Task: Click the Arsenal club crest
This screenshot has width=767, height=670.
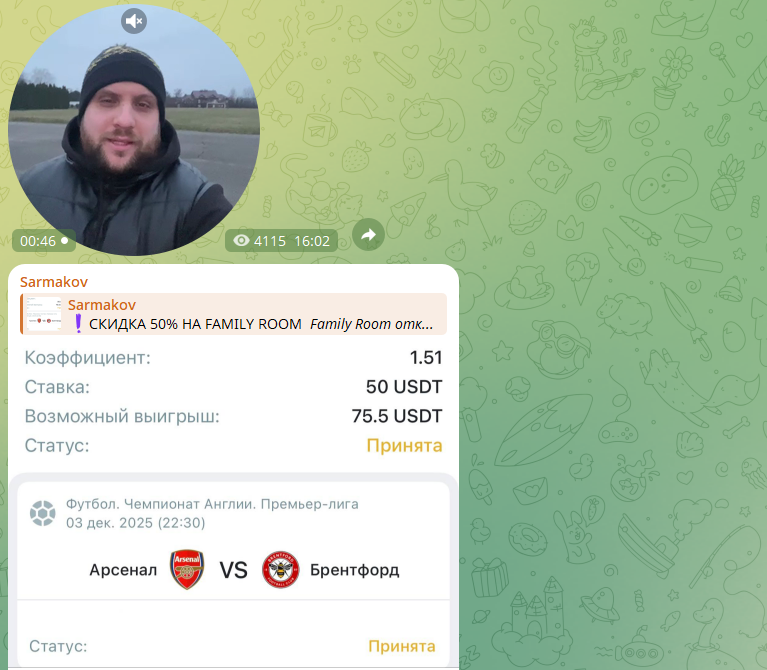Action: point(187,570)
